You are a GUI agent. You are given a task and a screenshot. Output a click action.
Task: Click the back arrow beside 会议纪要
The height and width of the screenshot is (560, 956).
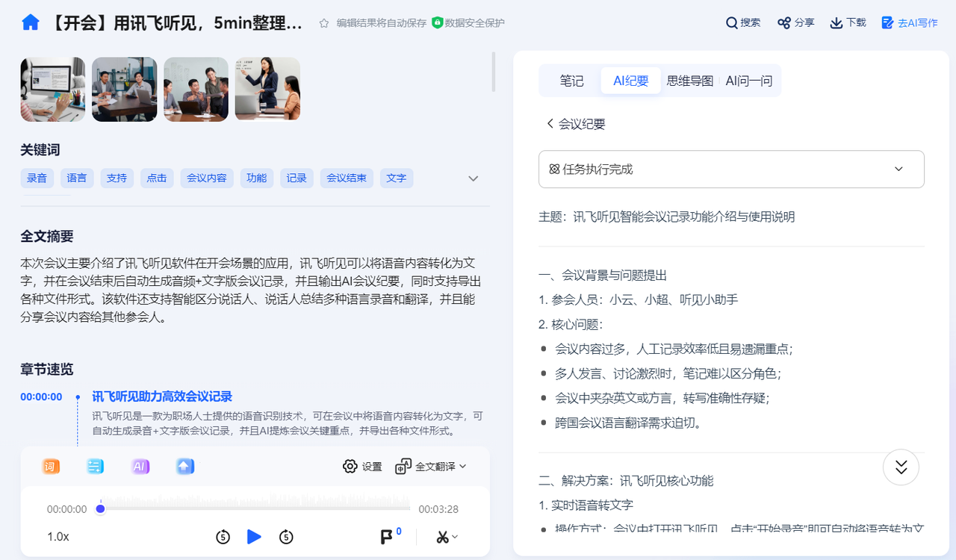pos(550,124)
